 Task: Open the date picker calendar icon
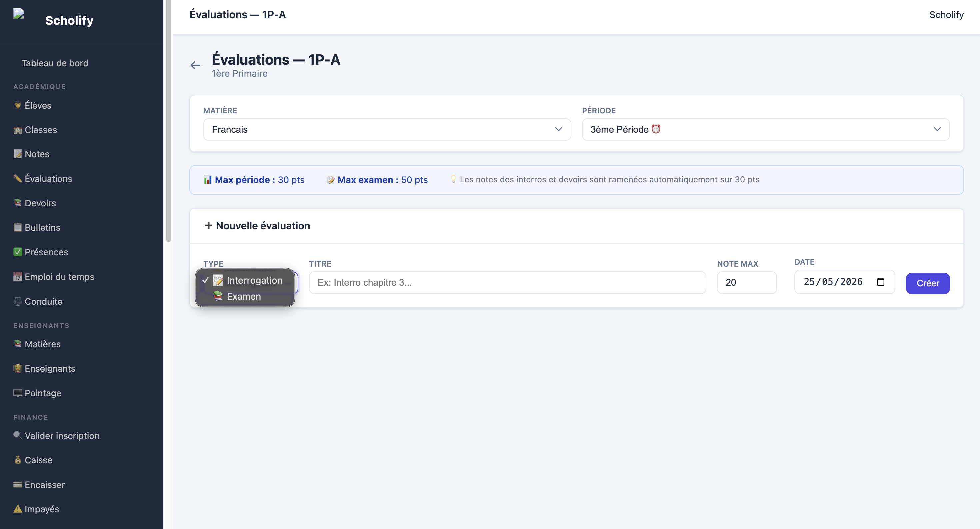[880, 282]
